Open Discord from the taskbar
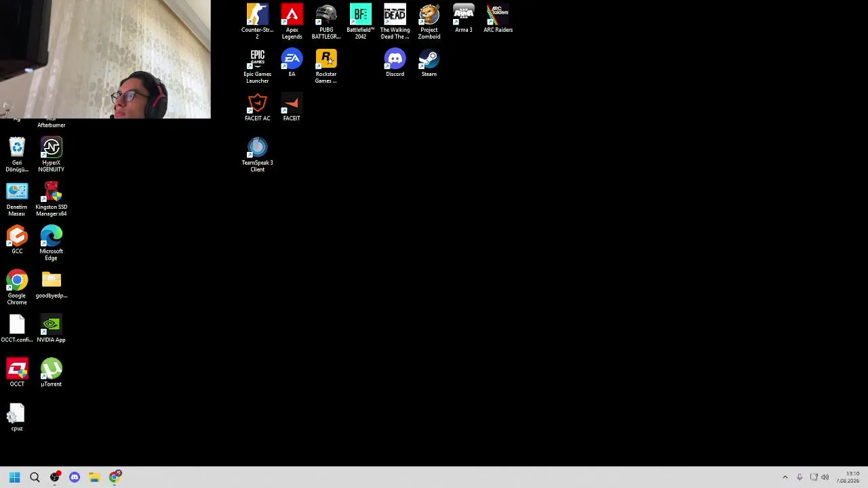The image size is (868, 488). pyautogui.click(x=75, y=477)
